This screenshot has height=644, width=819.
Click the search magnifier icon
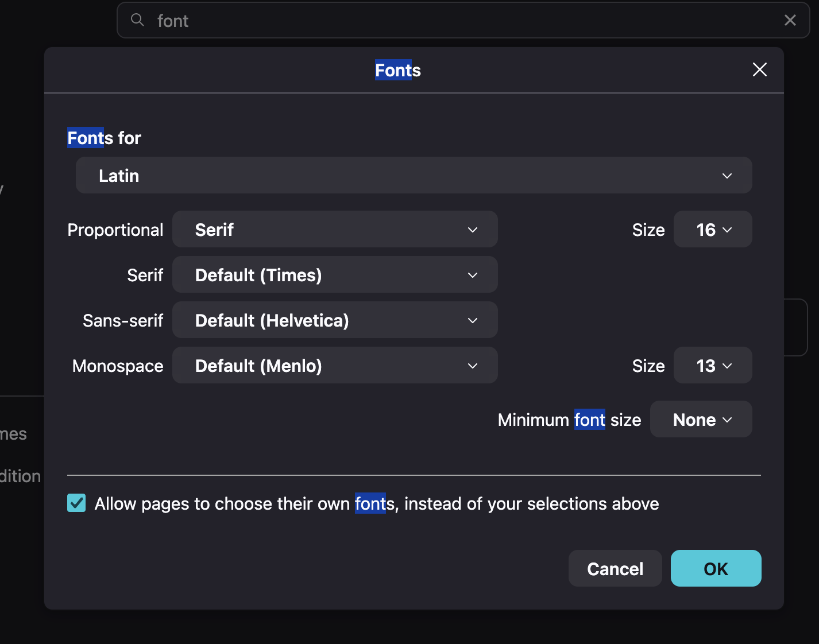(x=137, y=20)
